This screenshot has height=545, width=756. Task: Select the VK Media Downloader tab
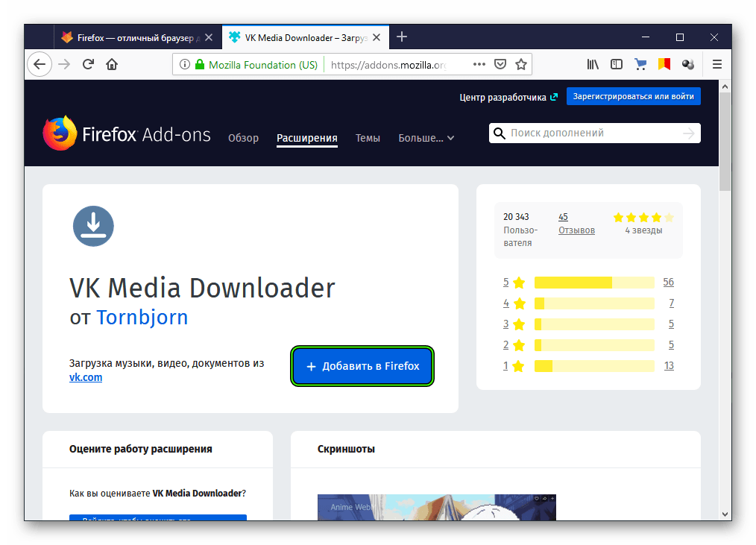[306, 37]
